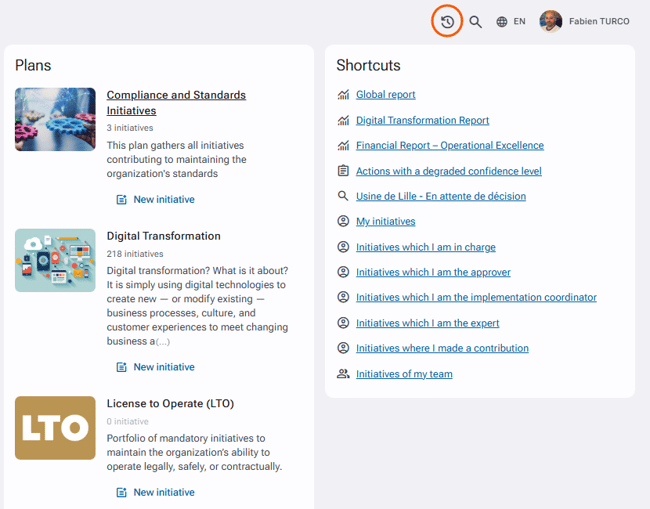Open Initiatives which I am the approver

433,272
